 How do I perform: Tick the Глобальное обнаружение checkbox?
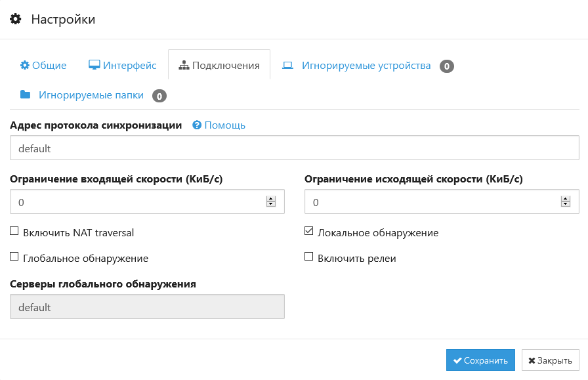pyautogui.click(x=14, y=257)
